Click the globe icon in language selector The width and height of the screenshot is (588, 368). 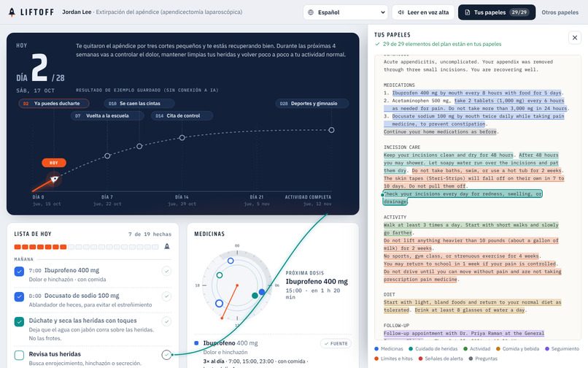coord(311,12)
